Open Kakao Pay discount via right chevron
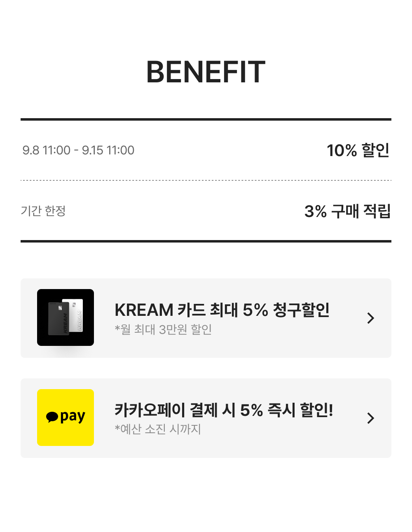Viewport: 412px width, 532px height. coord(370,418)
